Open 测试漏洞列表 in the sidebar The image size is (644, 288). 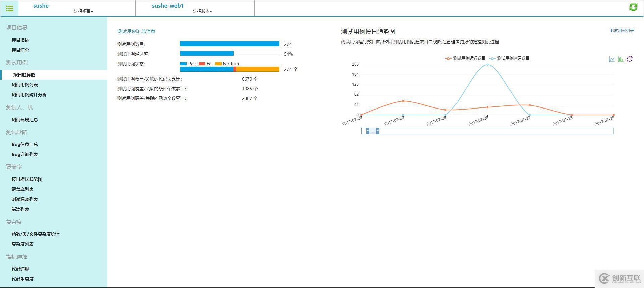coord(25,199)
